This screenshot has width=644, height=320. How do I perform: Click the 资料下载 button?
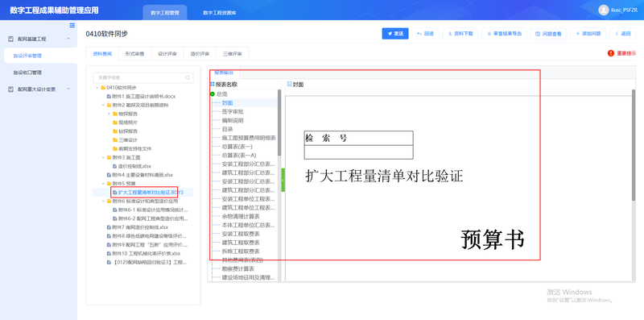click(x=460, y=34)
